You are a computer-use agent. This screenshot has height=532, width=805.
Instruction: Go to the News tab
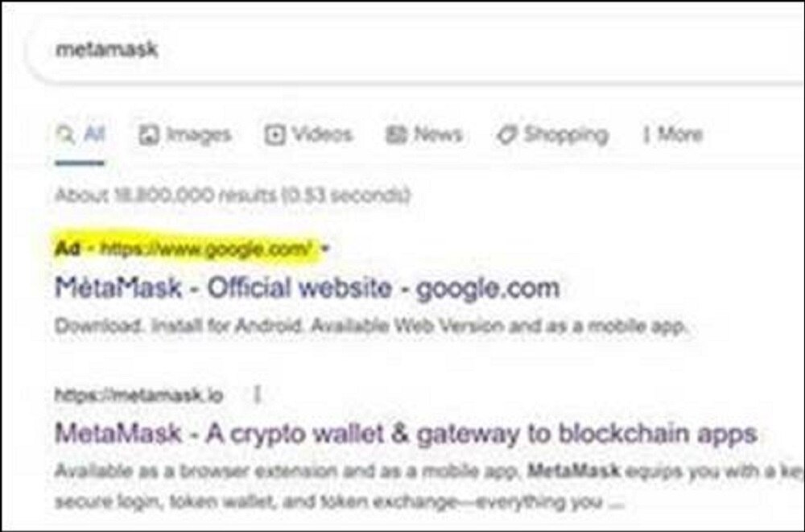[437, 134]
